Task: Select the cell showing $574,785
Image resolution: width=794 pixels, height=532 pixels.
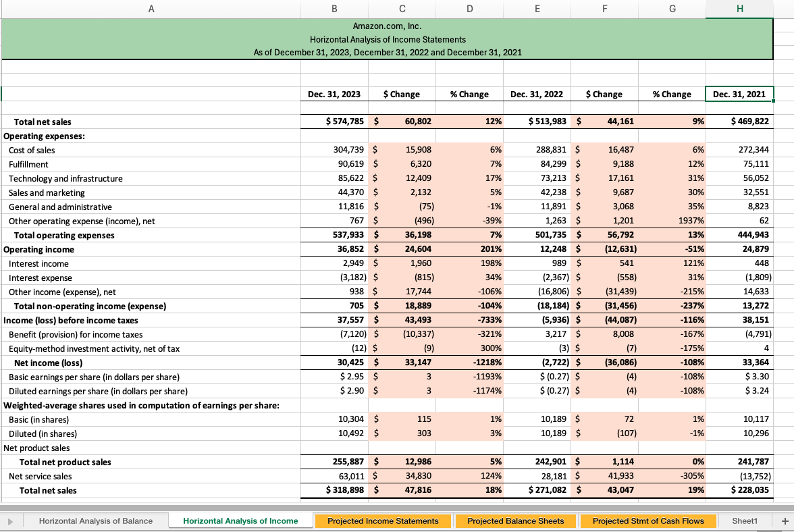Action: pos(334,122)
